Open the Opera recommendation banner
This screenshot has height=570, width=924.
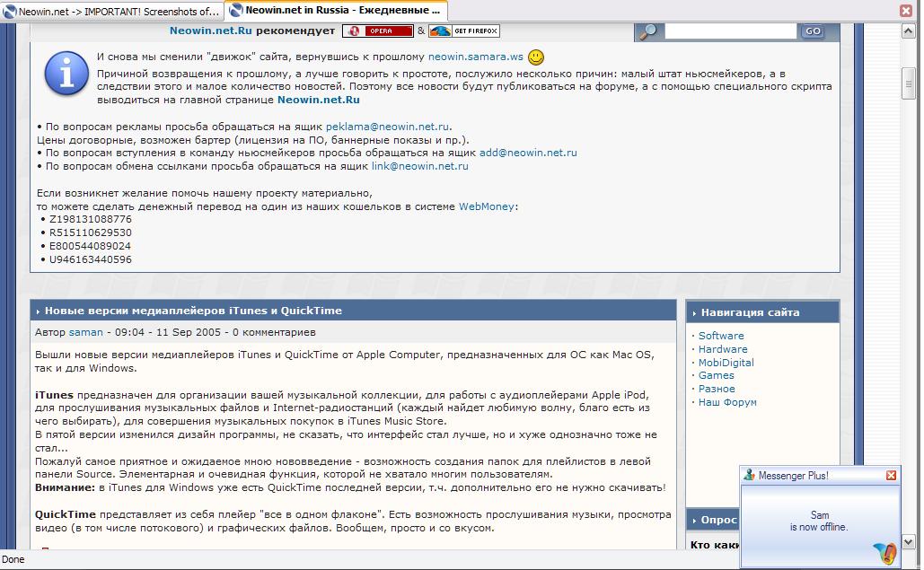[378, 31]
